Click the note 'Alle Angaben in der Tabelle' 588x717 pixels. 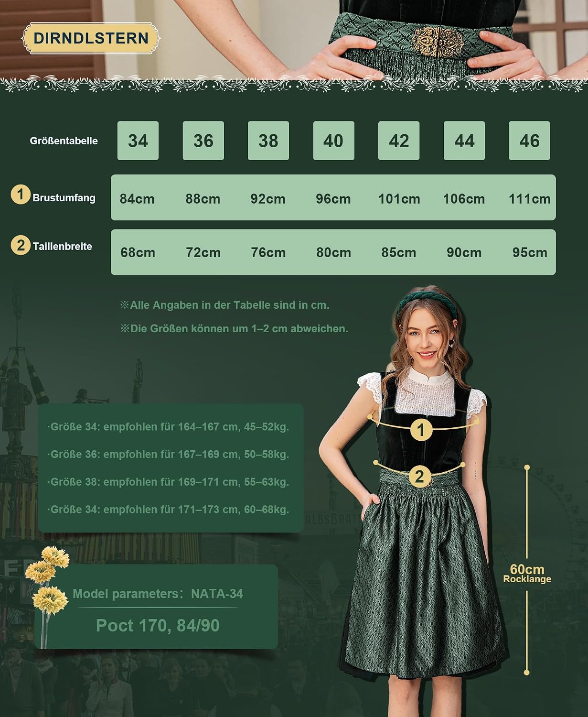(225, 305)
